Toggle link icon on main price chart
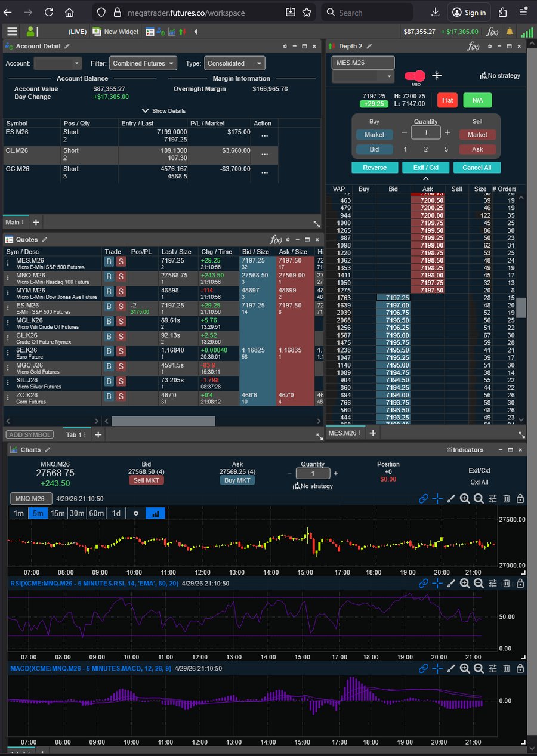 pos(424,499)
